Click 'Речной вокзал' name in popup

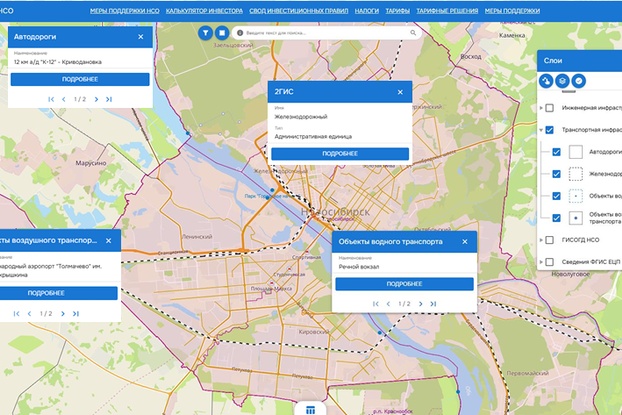point(359,267)
